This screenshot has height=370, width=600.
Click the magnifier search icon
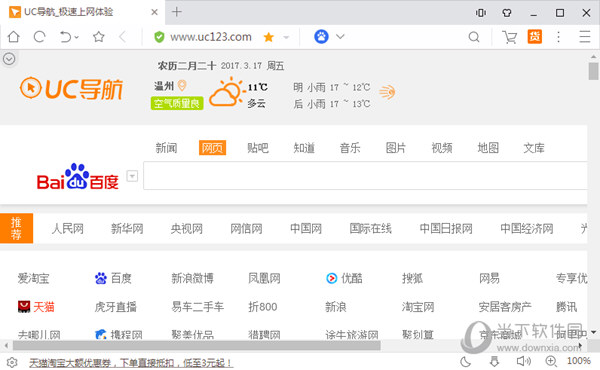point(474,37)
